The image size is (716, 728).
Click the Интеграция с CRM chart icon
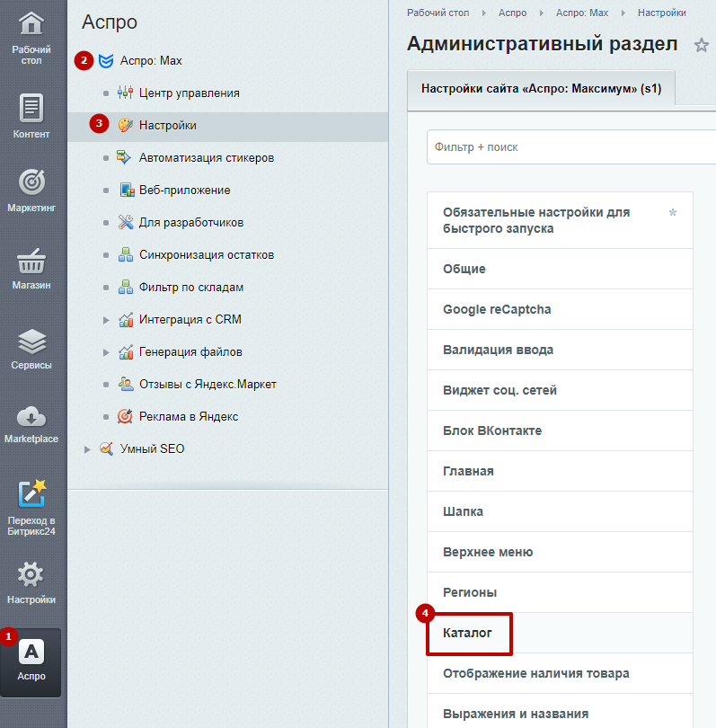pos(126,319)
